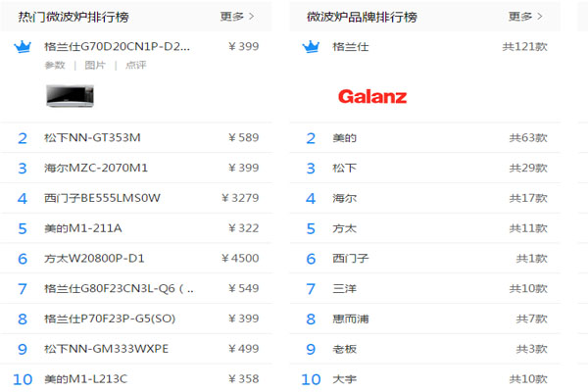Click price ¥322 for 美的M1-211A
Image resolution: width=588 pixels, height=392 pixels.
point(244,228)
